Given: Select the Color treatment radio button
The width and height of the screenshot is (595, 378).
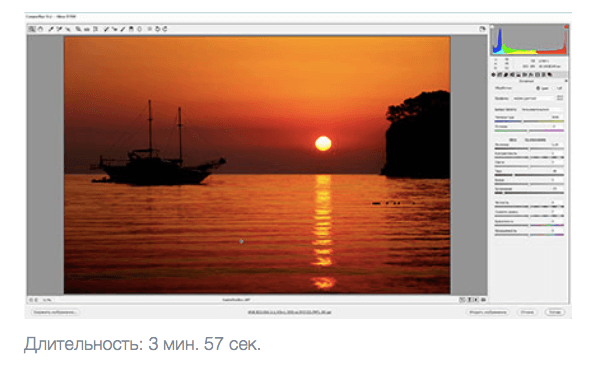Looking at the screenshot, I should (538, 88).
